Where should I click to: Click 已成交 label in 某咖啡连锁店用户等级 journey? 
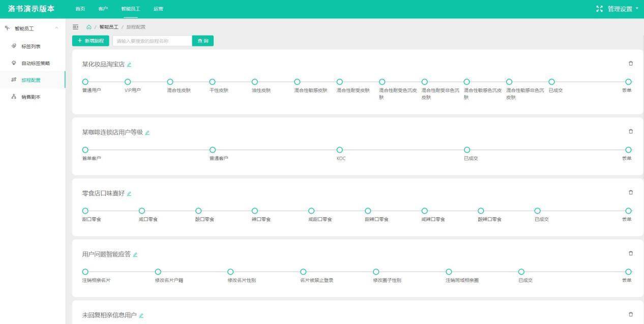point(471,159)
